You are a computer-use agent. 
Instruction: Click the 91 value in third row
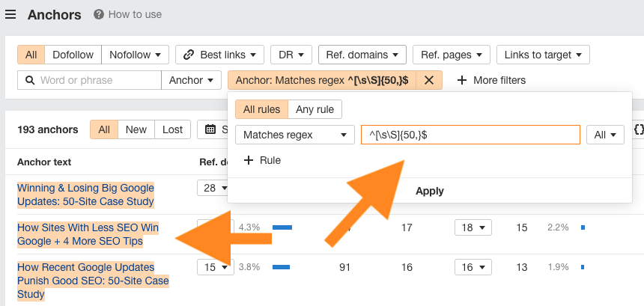345,267
